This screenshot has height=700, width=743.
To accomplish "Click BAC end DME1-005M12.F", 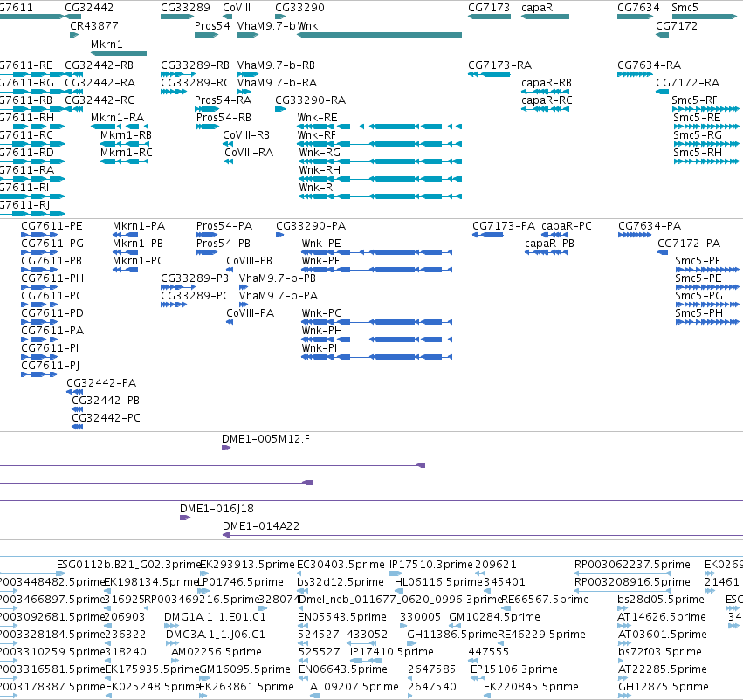I will [x=265, y=439].
